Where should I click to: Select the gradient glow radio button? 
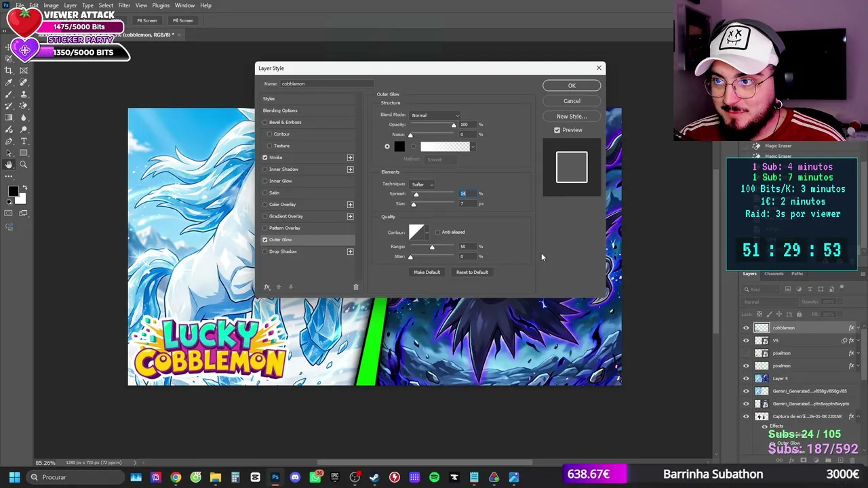pos(414,147)
